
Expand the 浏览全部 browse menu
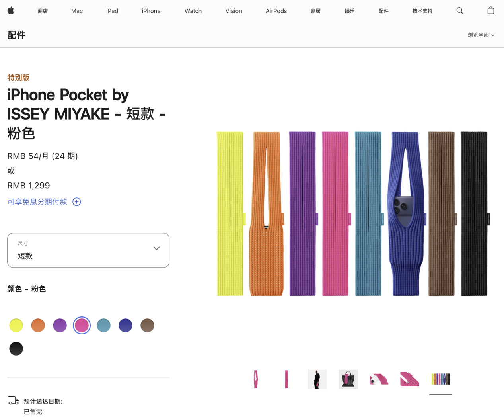(x=481, y=35)
